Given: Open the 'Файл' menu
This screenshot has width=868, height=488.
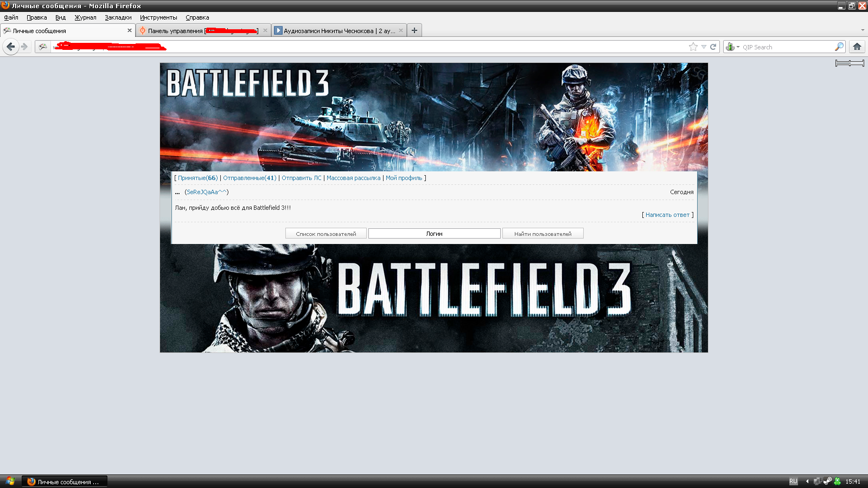Looking at the screenshot, I should [11, 17].
